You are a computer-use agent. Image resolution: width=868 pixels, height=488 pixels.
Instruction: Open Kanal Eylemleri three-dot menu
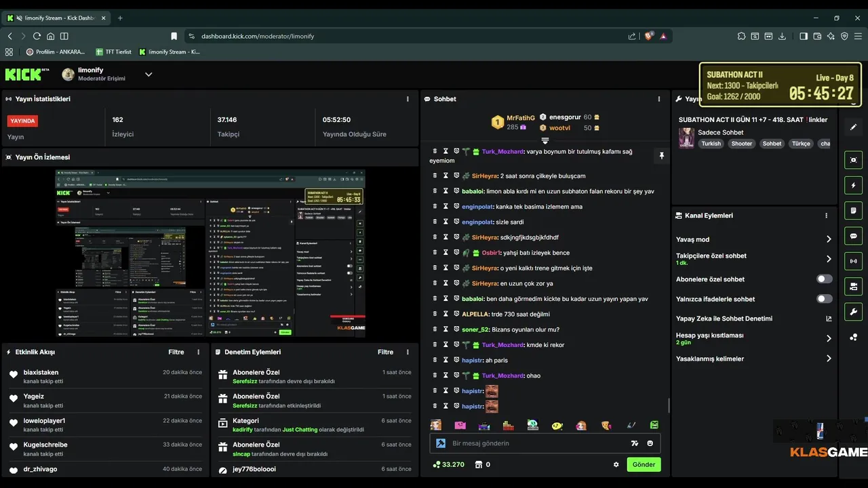(826, 216)
